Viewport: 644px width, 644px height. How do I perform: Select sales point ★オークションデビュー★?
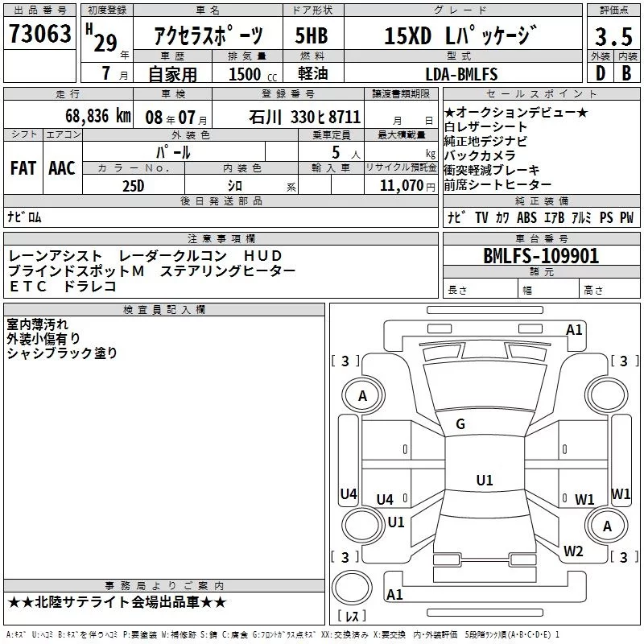coord(516,112)
